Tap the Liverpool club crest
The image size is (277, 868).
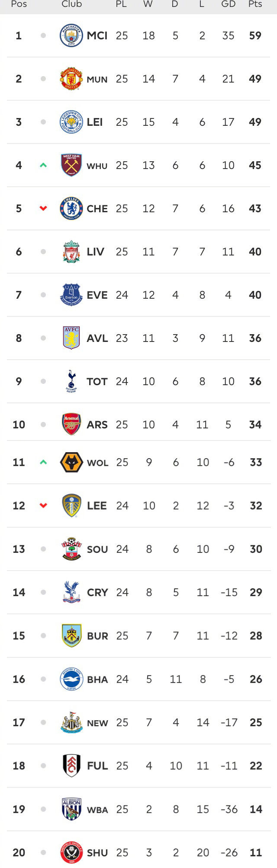pyautogui.click(x=71, y=252)
